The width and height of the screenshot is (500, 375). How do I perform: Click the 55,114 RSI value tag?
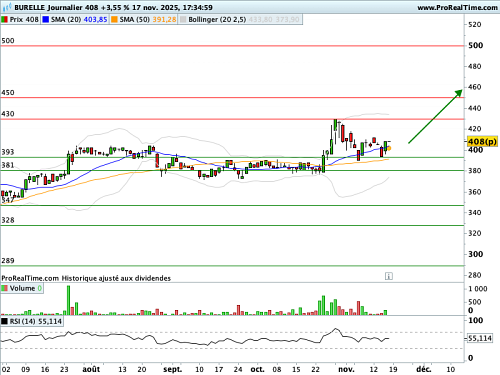pyautogui.click(x=480, y=338)
